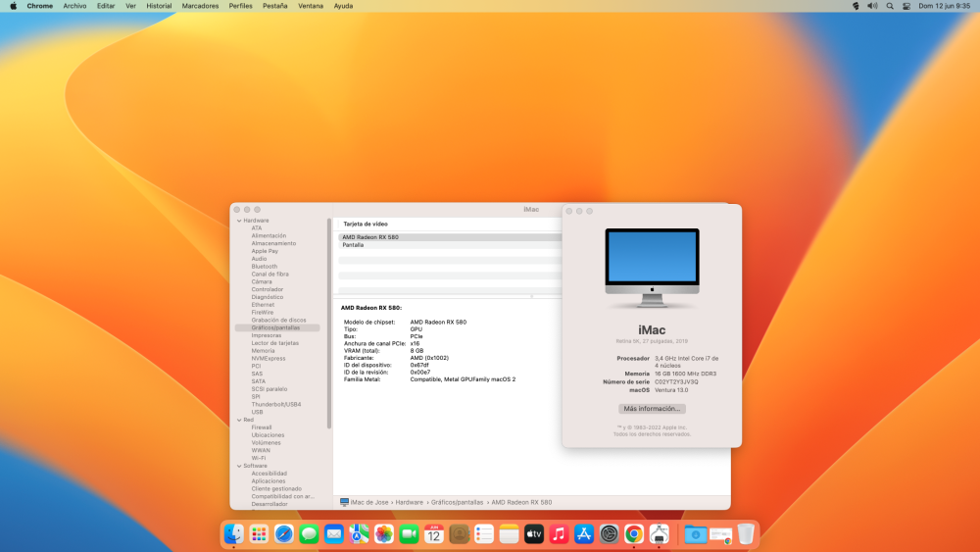Open the Editar menu
The height and width of the screenshot is (552, 980).
(106, 6)
